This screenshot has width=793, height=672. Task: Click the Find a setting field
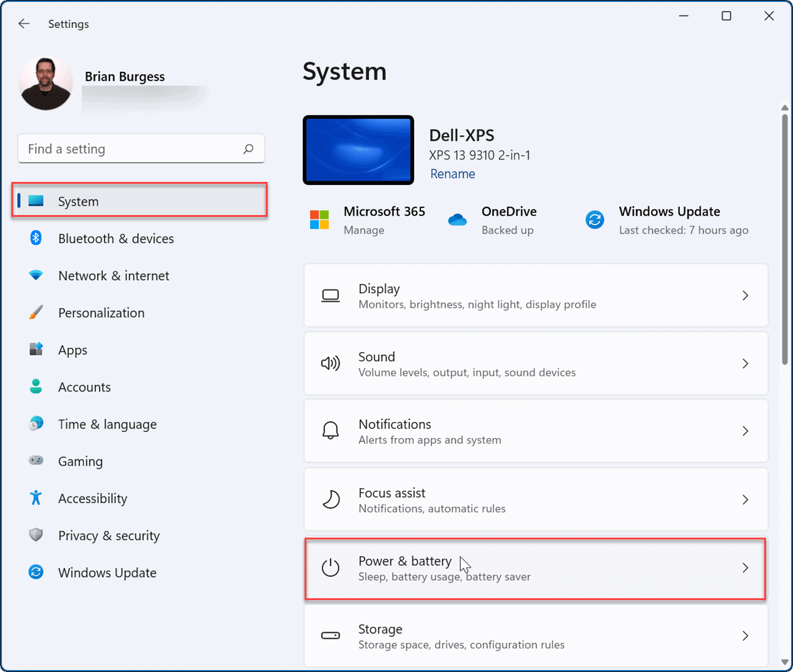(131, 149)
